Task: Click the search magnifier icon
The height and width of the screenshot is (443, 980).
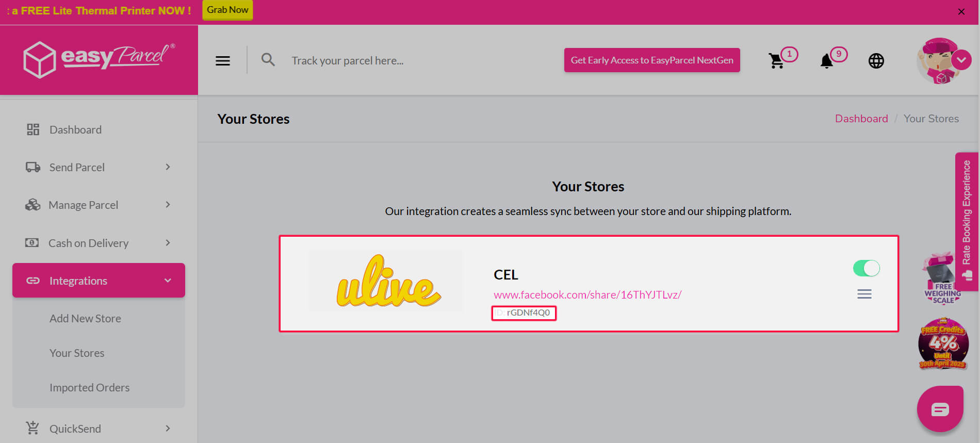Action: (268, 60)
